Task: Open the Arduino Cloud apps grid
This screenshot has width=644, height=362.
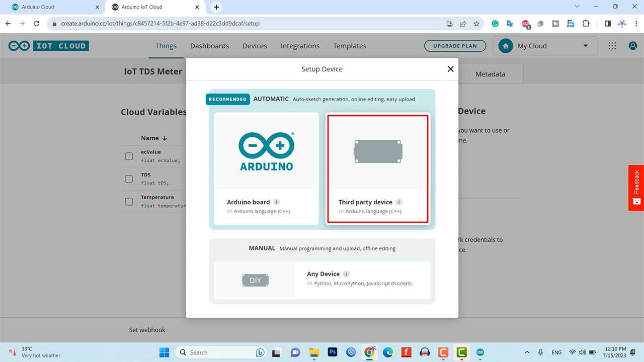Action: pyautogui.click(x=612, y=46)
